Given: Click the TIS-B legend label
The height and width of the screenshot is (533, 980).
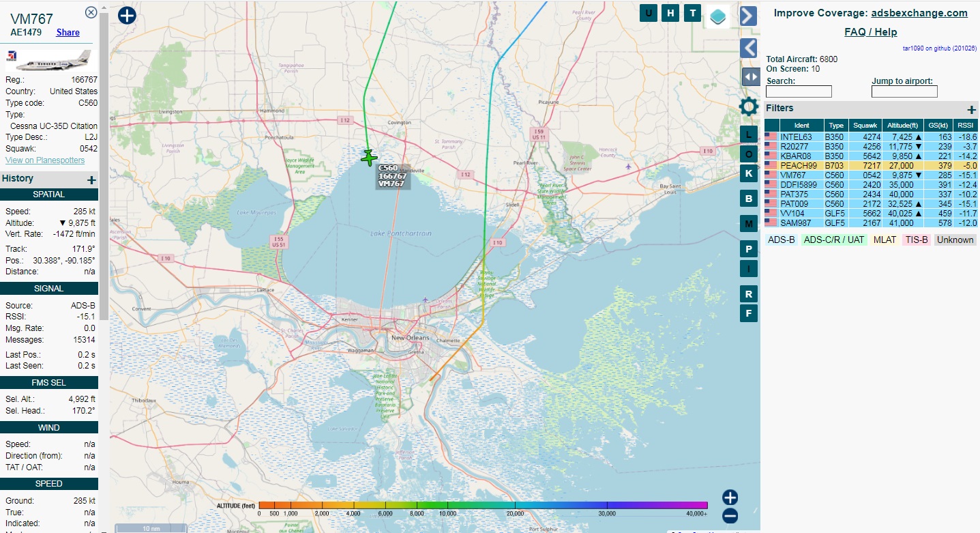Looking at the screenshot, I should (x=917, y=240).
